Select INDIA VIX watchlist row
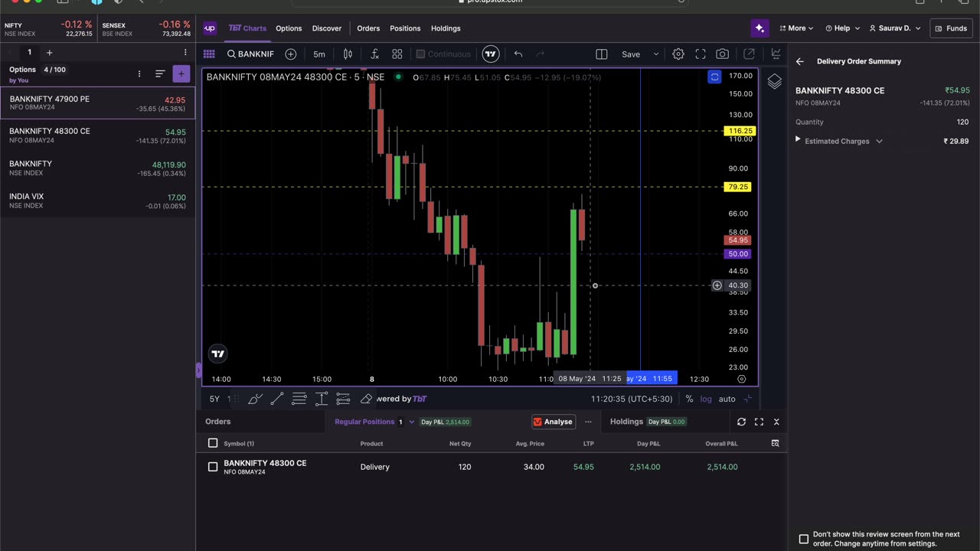The image size is (980, 551). pyautogui.click(x=97, y=201)
